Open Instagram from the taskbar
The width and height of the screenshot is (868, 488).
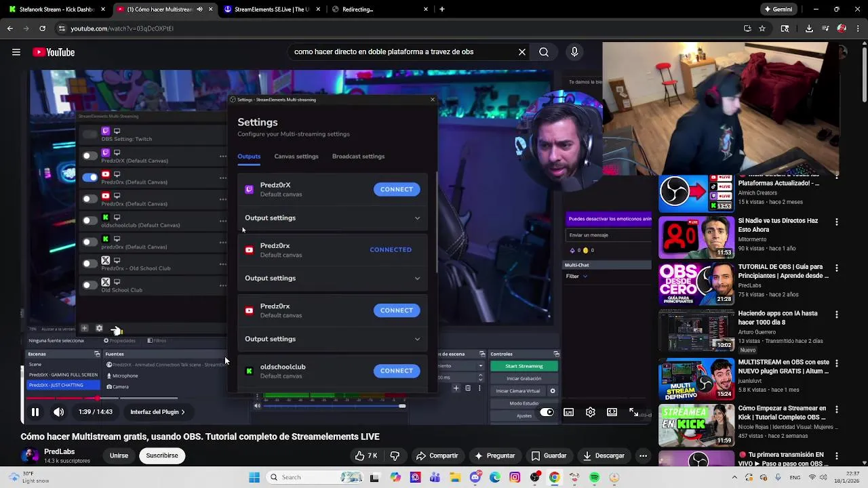[x=515, y=477]
